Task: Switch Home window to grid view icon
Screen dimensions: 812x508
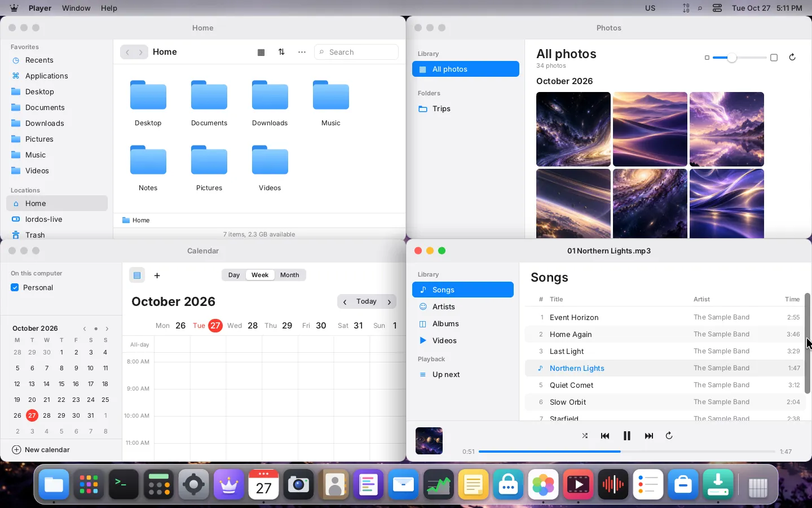Action: click(261, 52)
